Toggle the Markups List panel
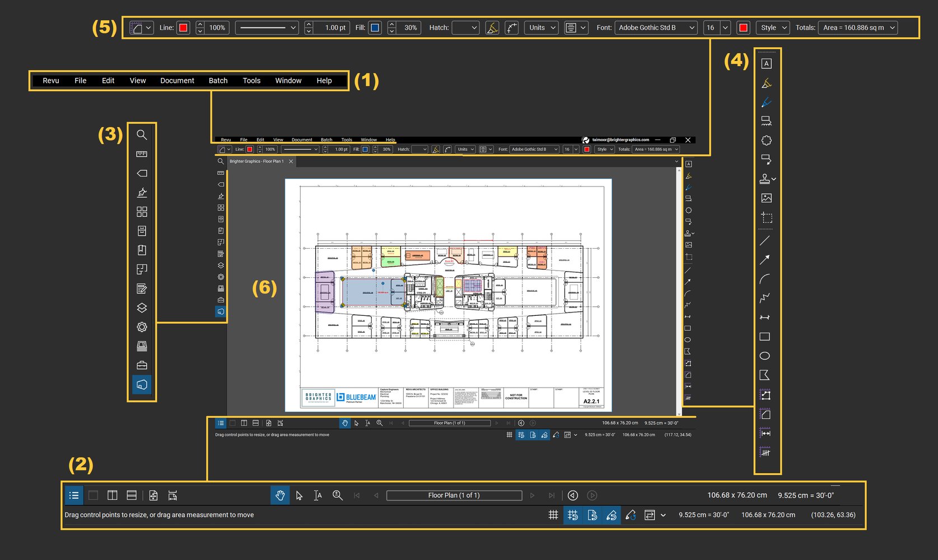Viewport: 938px width, 560px height. click(73, 495)
